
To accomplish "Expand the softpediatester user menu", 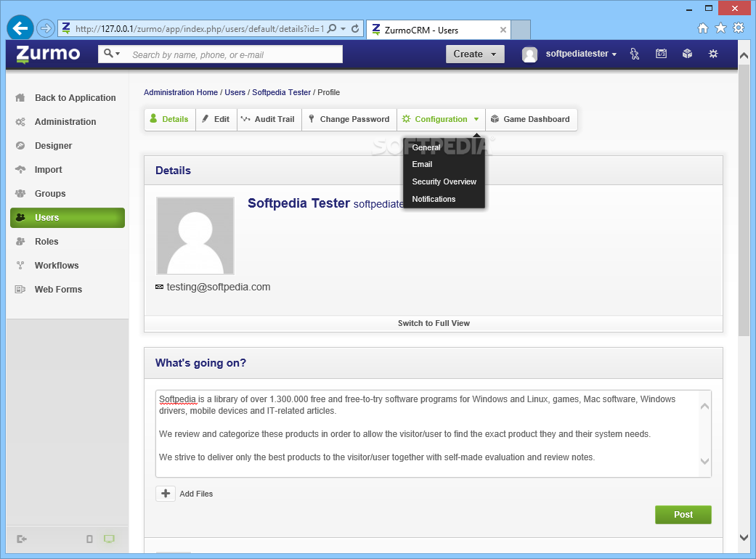I will click(x=581, y=54).
